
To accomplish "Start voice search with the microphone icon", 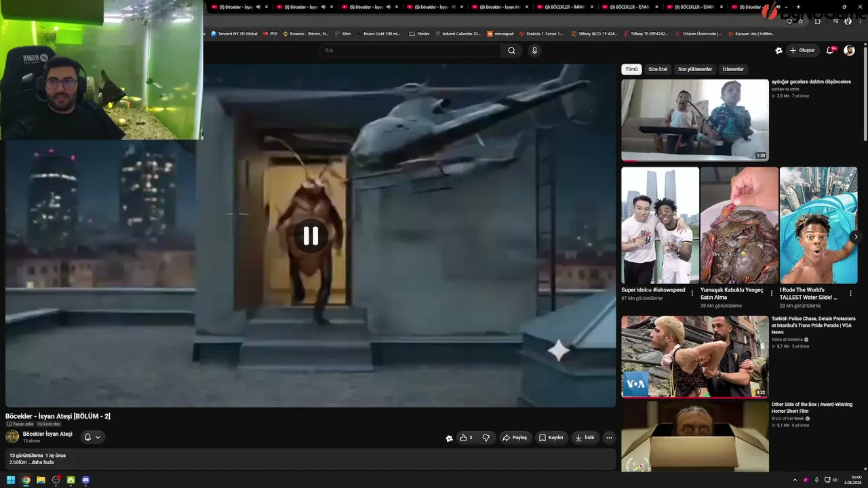I will [534, 50].
